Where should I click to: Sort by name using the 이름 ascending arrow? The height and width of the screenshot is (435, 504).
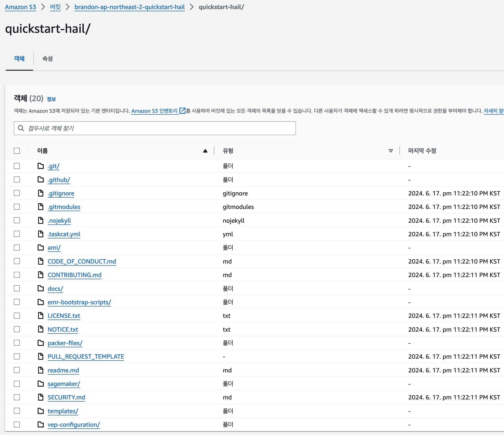tap(205, 151)
